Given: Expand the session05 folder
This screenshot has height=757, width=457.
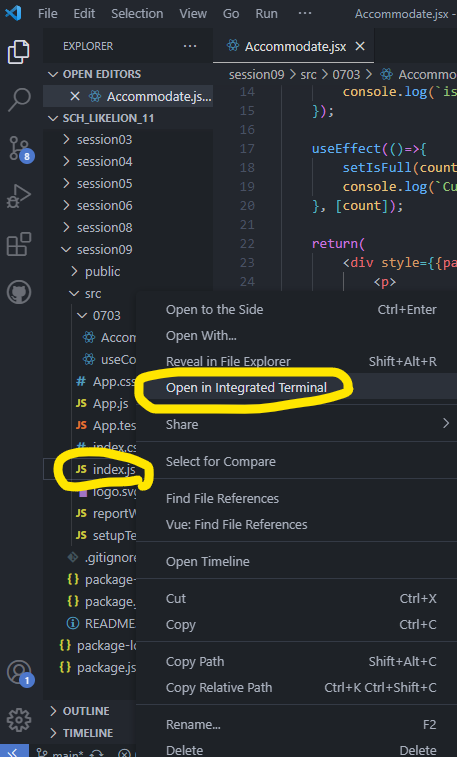Looking at the screenshot, I should coord(128,183).
